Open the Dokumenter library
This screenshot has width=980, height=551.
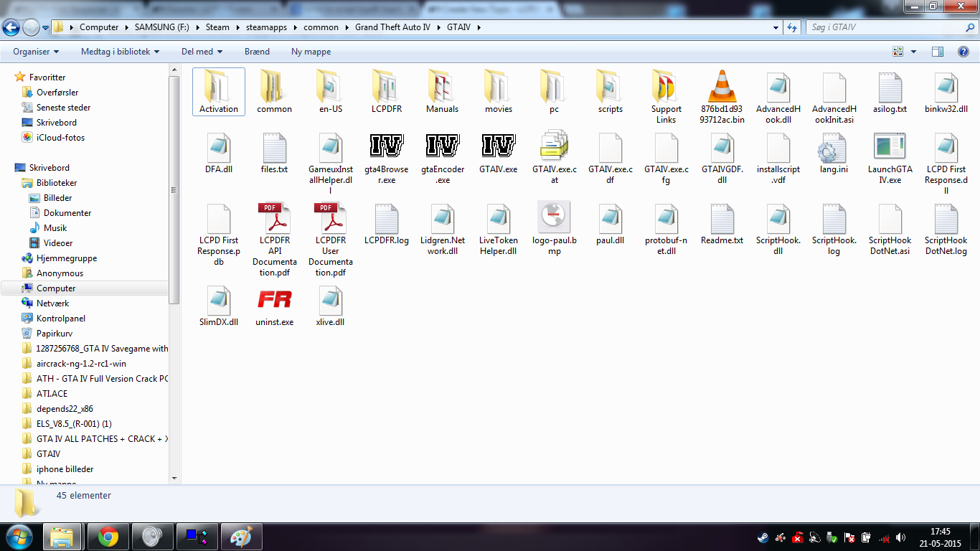pyautogui.click(x=67, y=213)
